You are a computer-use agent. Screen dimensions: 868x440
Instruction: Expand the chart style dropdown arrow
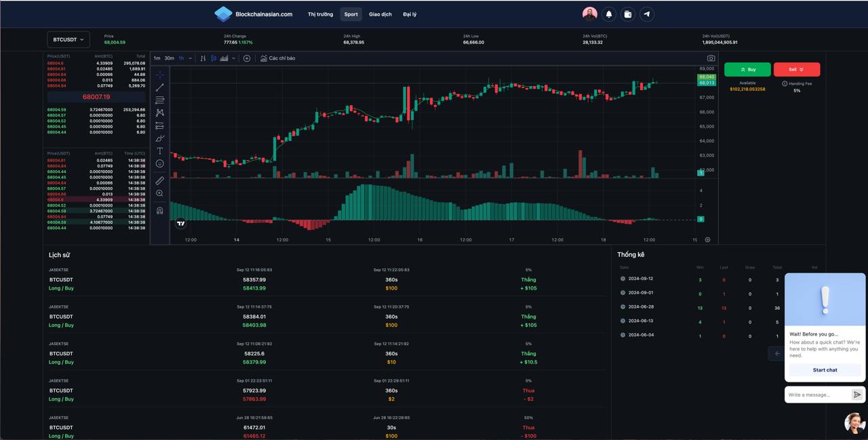tap(233, 58)
